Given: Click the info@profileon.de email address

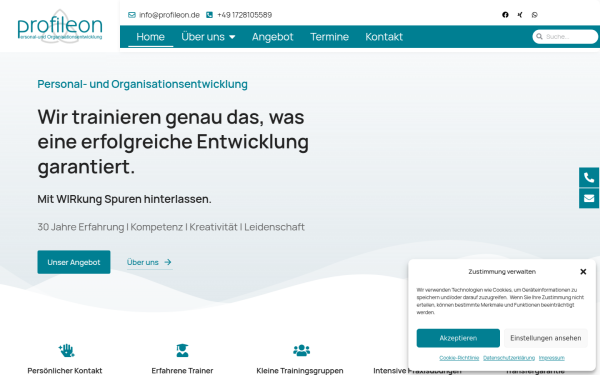Looking at the screenshot, I should pyautogui.click(x=169, y=15).
